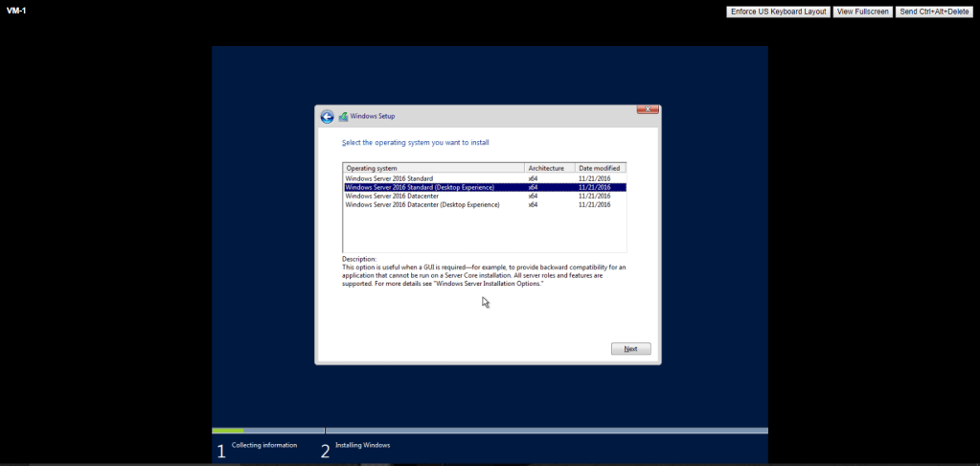980x466 pixels.
Task: Click the back arrow in Windows Setup
Action: tap(327, 116)
